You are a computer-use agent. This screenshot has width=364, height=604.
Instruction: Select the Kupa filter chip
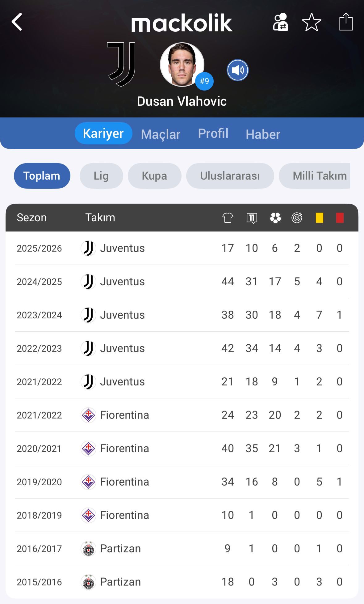[154, 176]
